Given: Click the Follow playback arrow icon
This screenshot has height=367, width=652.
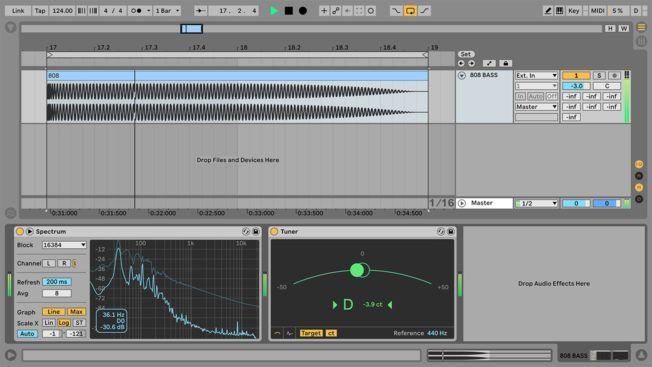Looking at the screenshot, I should click(200, 11).
